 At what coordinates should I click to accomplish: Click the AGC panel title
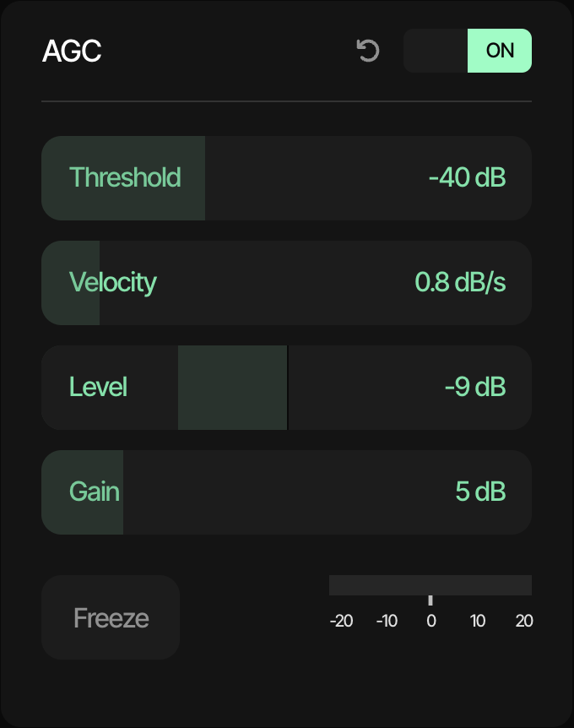pyautogui.click(x=72, y=51)
